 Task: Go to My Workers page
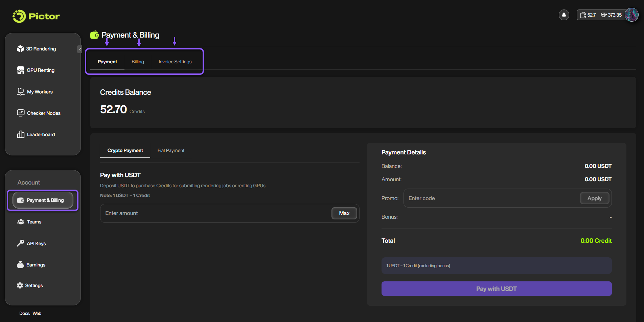(x=40, y=92)
